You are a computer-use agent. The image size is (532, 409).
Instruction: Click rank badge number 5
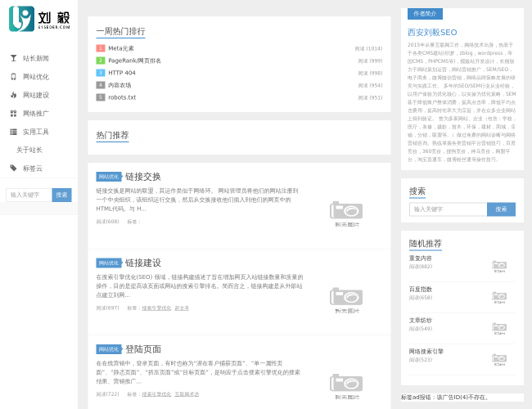pyautogui.click(x=101, y=97)
